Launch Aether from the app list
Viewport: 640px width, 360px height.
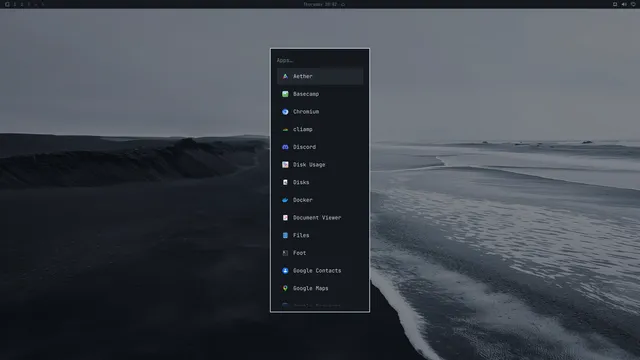pyautogui.click(x=320, y=76)
